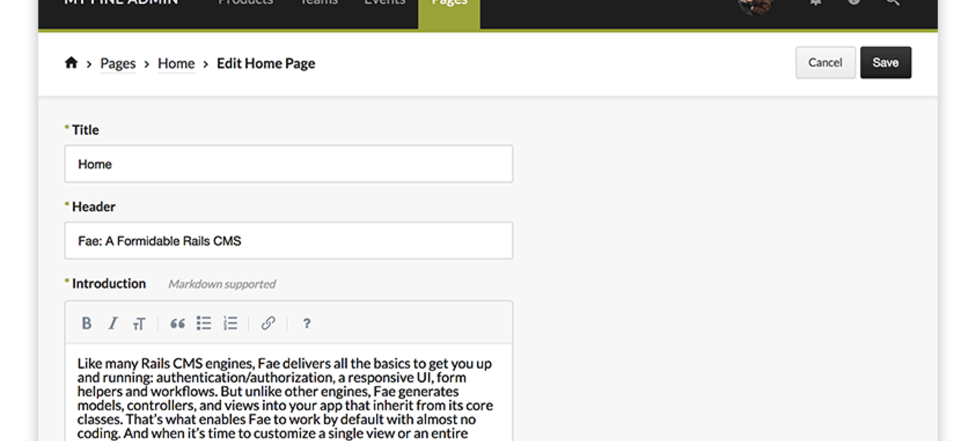
Task: Insert a hyperlink using the link icon
Action: [268, 324]
